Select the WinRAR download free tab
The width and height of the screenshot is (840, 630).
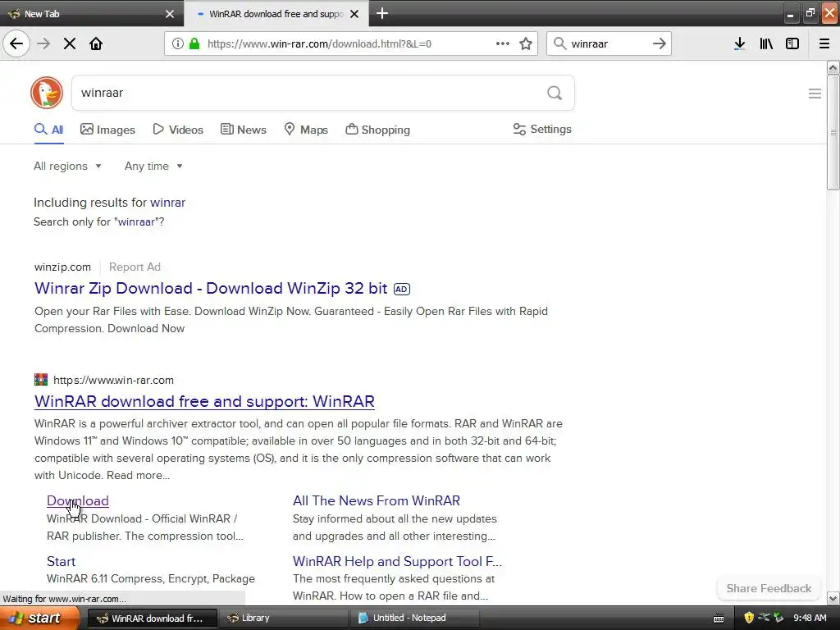coord(276,14)
